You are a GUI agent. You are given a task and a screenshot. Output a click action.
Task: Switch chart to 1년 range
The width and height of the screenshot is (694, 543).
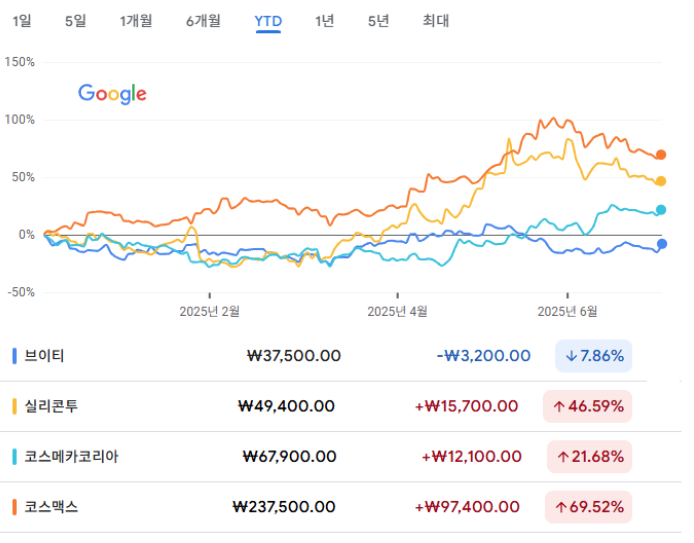pyautogui.click(x=324, y=21)
